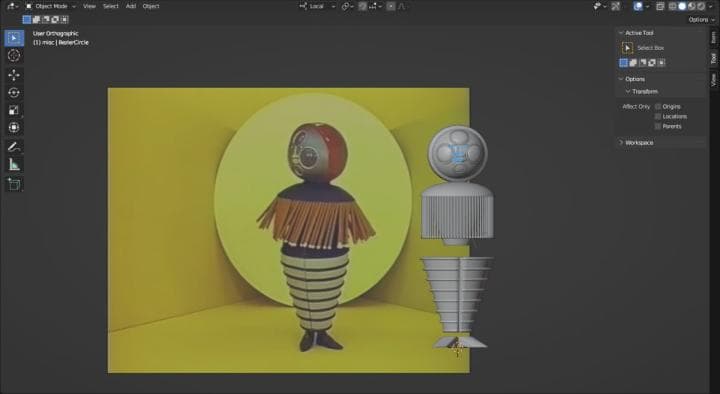
Task: Open the Options button in header
Action: pyautogui.click(x=701, y=20)
